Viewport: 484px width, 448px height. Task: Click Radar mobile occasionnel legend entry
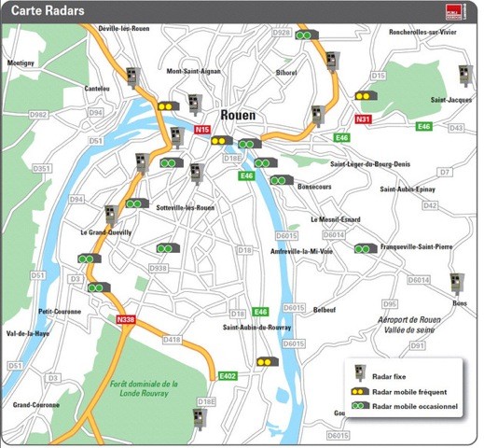coord(405,406)
